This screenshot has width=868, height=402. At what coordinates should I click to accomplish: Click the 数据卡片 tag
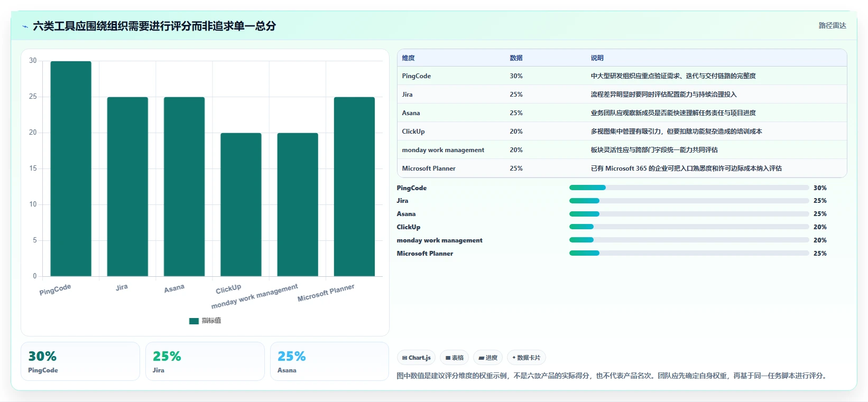(x=527, y=358)
